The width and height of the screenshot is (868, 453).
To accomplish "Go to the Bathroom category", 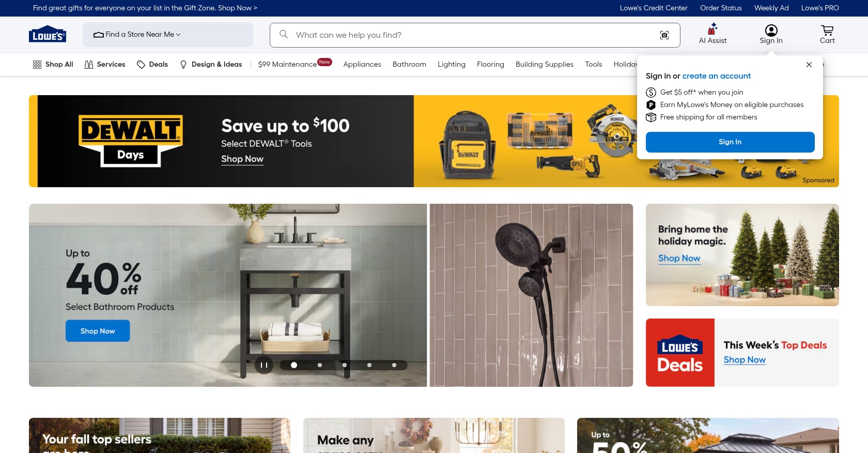I will pos(409,65).
